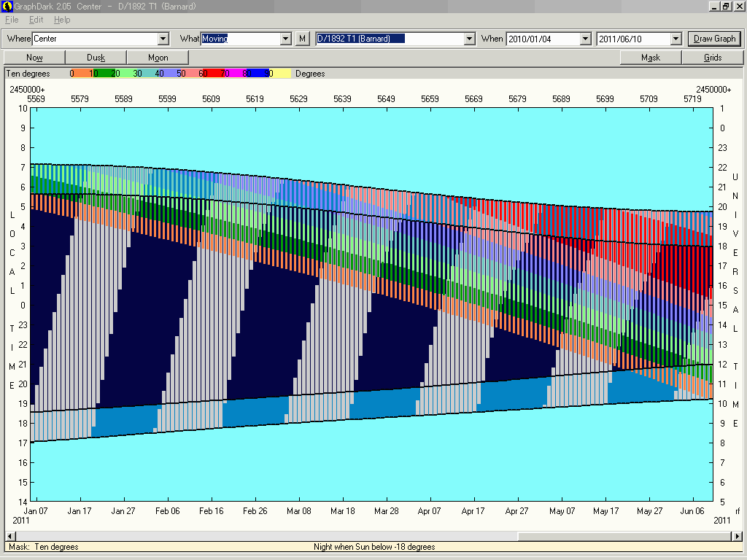Viewport: 747px width, 560px height.
Task: Click the Dusk button
Action: pyautogui.click(x=96, y=57)
